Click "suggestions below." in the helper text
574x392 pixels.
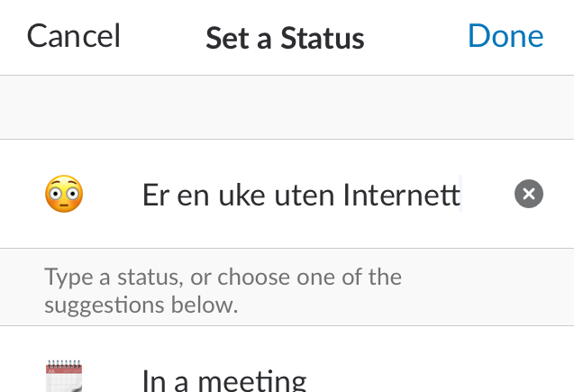141,305
